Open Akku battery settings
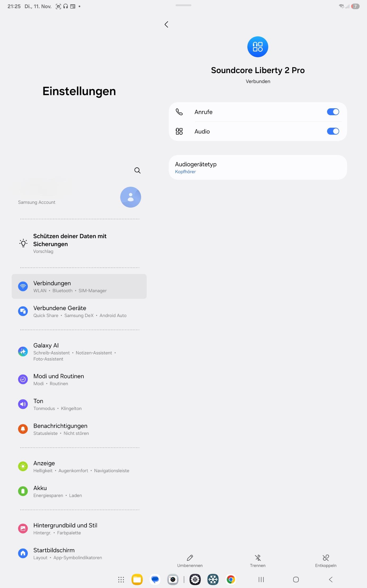The image size is (367, 588). click(x=79, y=491)
